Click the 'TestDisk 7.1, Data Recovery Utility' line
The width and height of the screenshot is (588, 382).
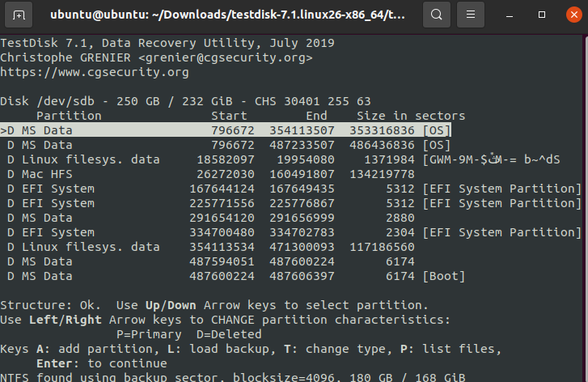point(167,43)
